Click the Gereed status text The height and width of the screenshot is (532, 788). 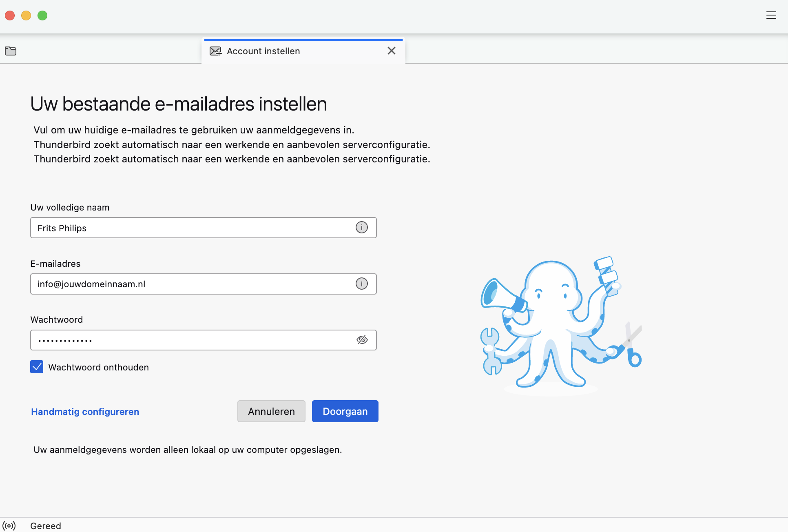(x=46, y=525)
